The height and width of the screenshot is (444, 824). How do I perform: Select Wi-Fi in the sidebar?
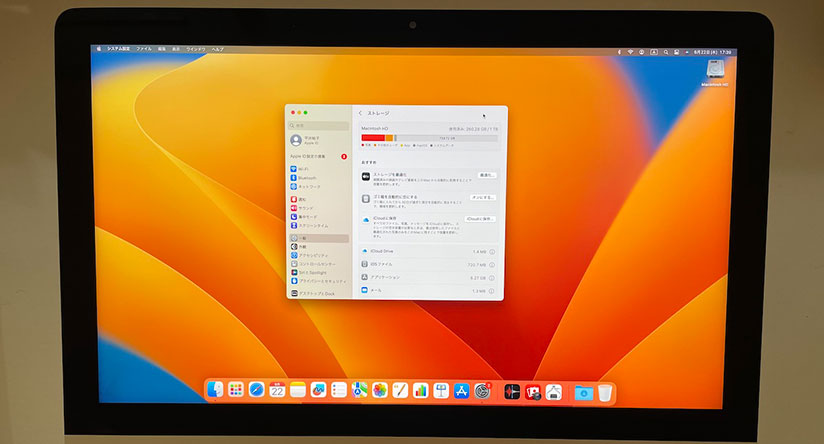(318, 169)
